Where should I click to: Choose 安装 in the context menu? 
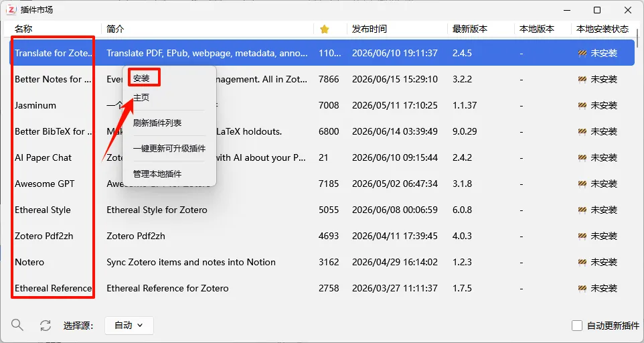tap(141, 78)
